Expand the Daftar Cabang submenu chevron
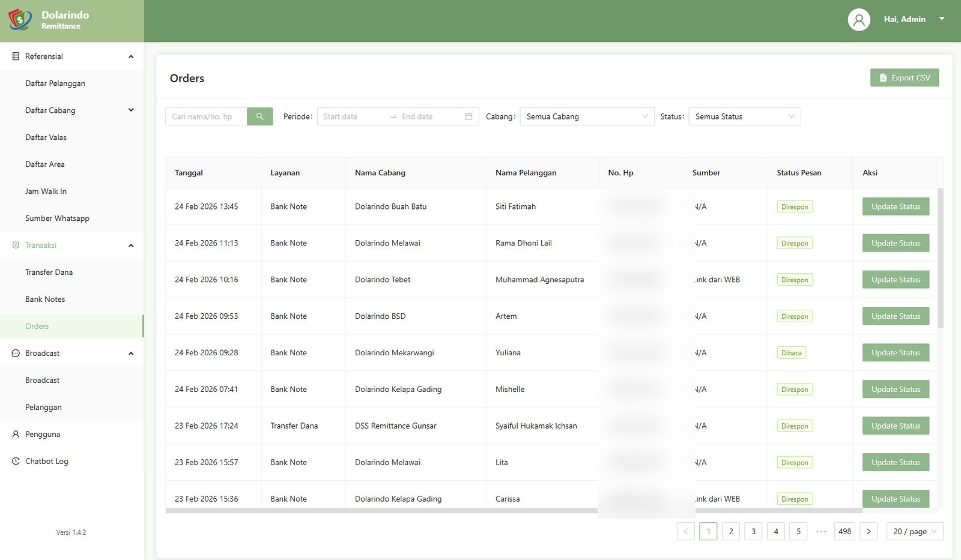 tap(131, 110)
